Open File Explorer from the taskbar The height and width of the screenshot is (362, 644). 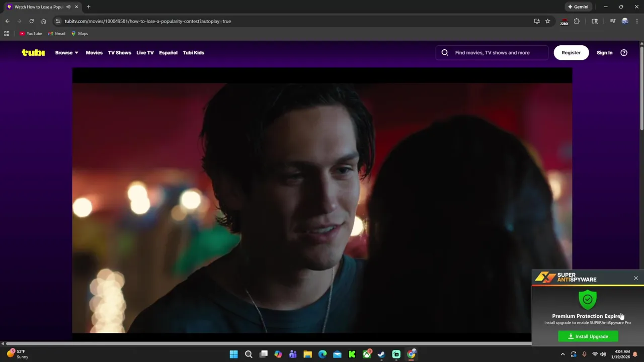(307, 354)
